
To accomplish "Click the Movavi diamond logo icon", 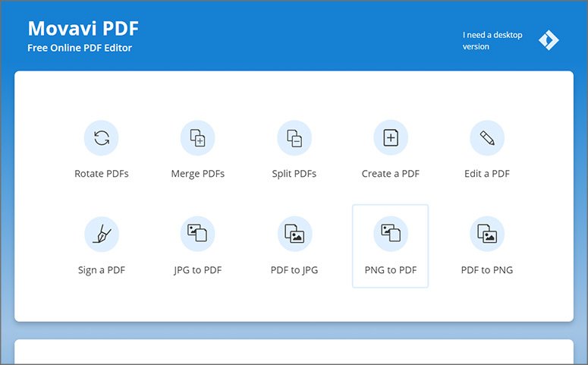I will tap(549, 40).
